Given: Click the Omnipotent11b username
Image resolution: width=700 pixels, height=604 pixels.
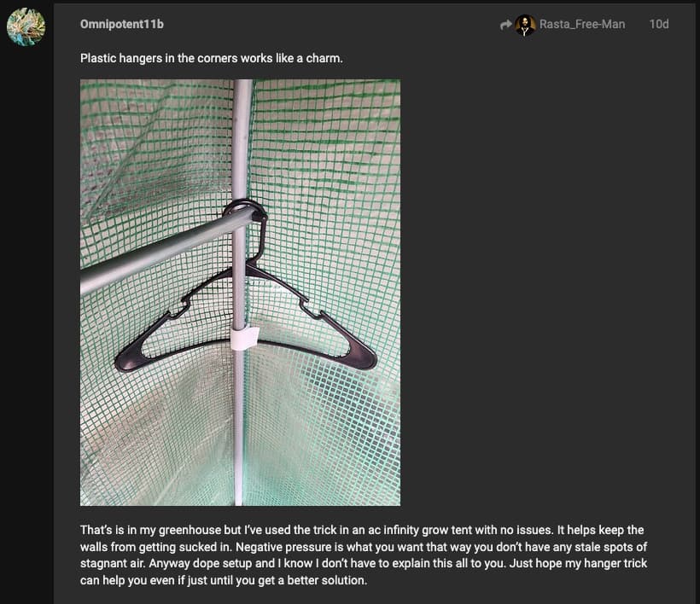Looking at the screenshot, I should click(x=122, y=24).
